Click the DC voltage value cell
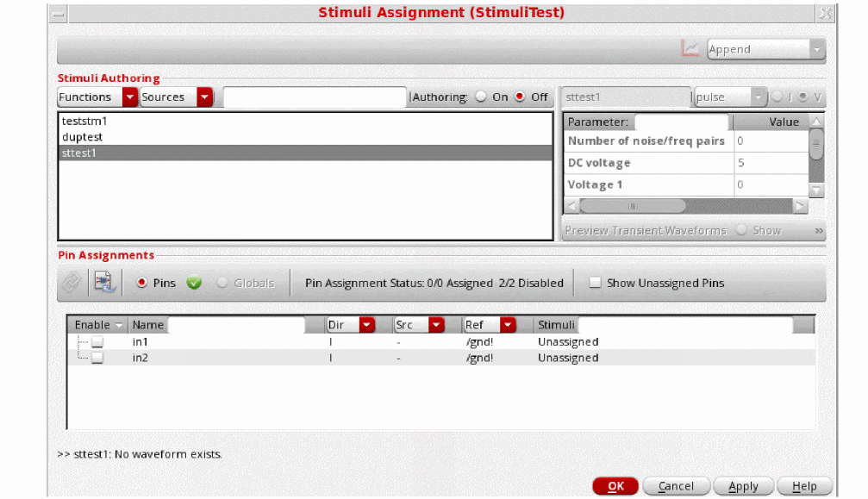The image size is (868, 499). (771, 163)
